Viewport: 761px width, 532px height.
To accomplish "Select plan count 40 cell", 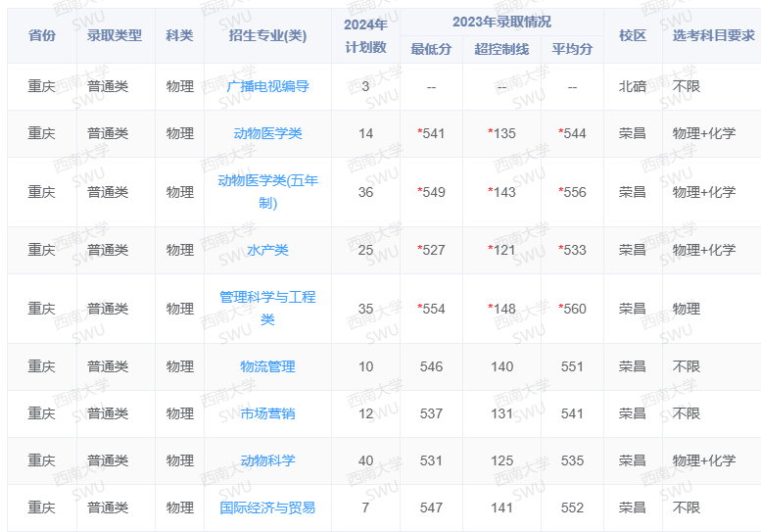I will [365, 460].
